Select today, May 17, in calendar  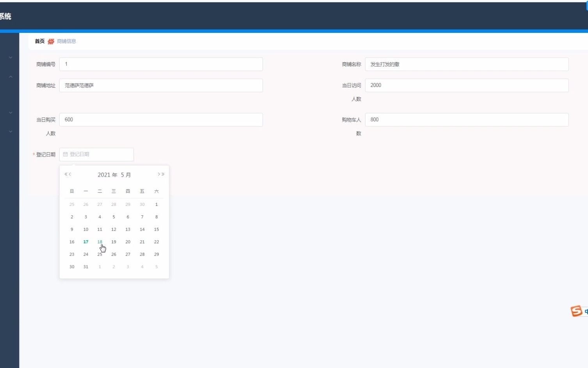86,242
